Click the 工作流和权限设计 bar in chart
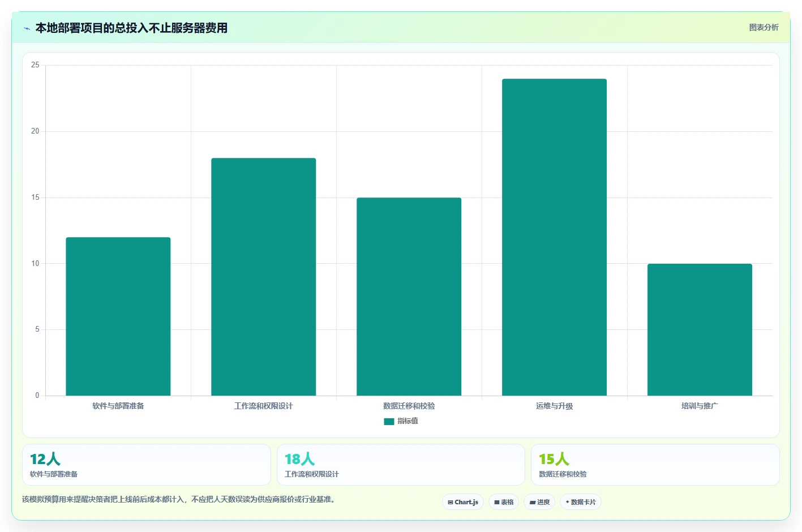The width and height of the screenshot is (802, 532). [x=264, y=277]
